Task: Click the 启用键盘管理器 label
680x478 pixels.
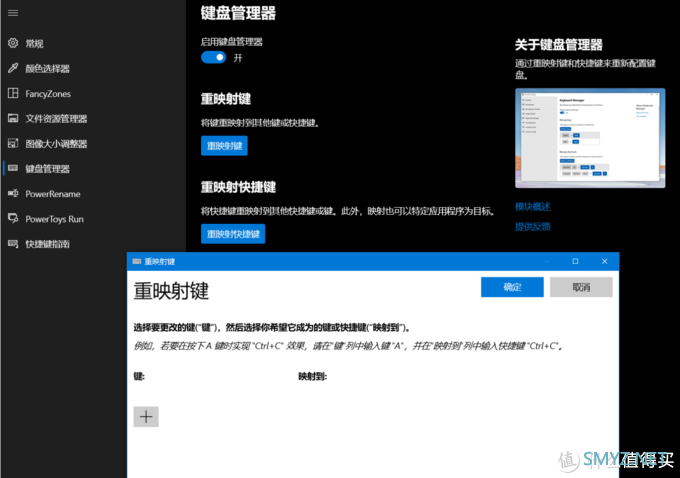Action: (232, 42)
